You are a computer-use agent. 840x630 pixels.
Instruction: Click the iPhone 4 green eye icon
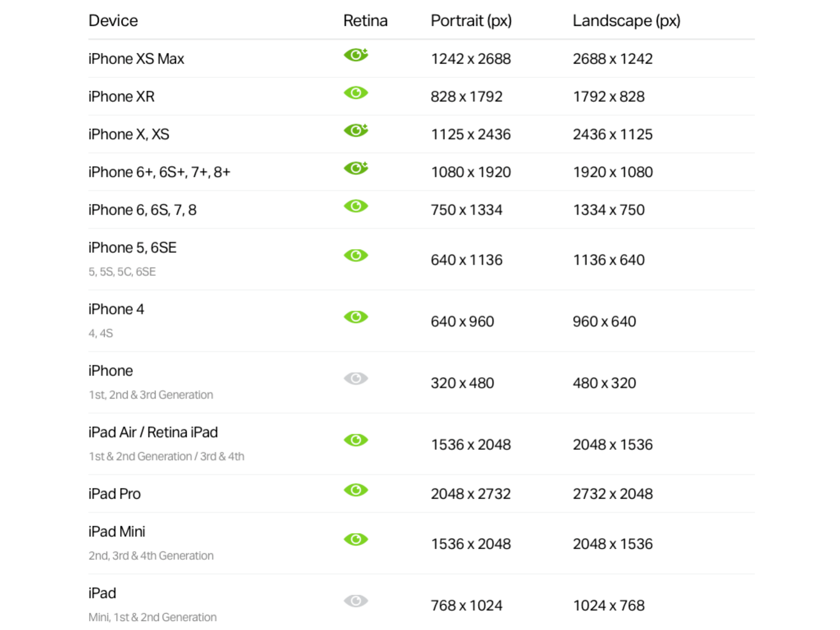click(x=356, y=317)
